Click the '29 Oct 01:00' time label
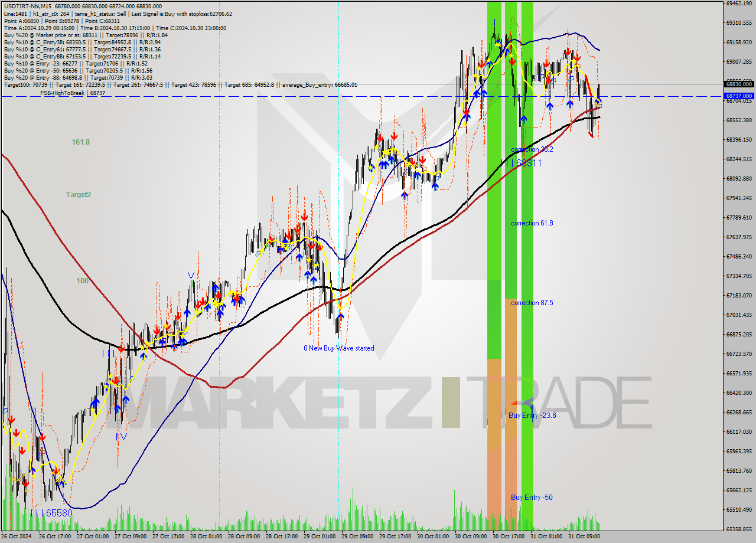Viewport: 756px width, 543px height. click(320, 537)
